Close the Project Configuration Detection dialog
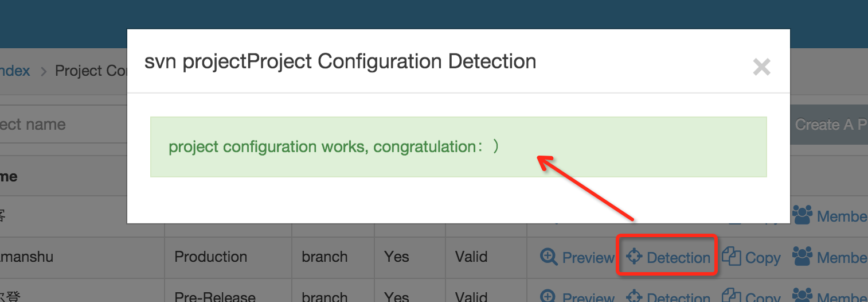868x302 pixels. [761, 68]
